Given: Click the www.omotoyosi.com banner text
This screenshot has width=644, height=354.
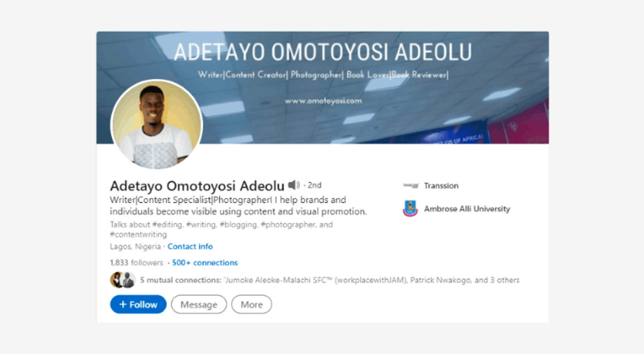Looking at the screenshot, I should click(x=323, y=101).
